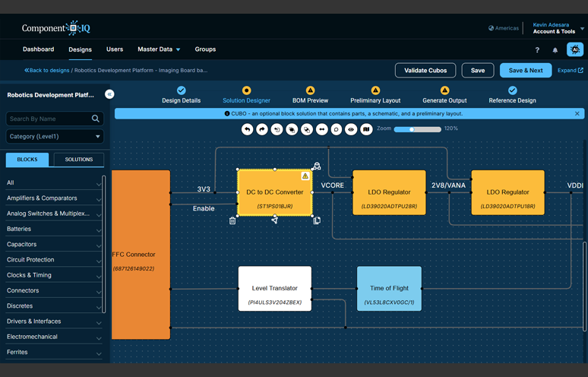Switch to the BLOCKS tab
Viewport: 588px width, 377px height.
(x=27, y=160)
